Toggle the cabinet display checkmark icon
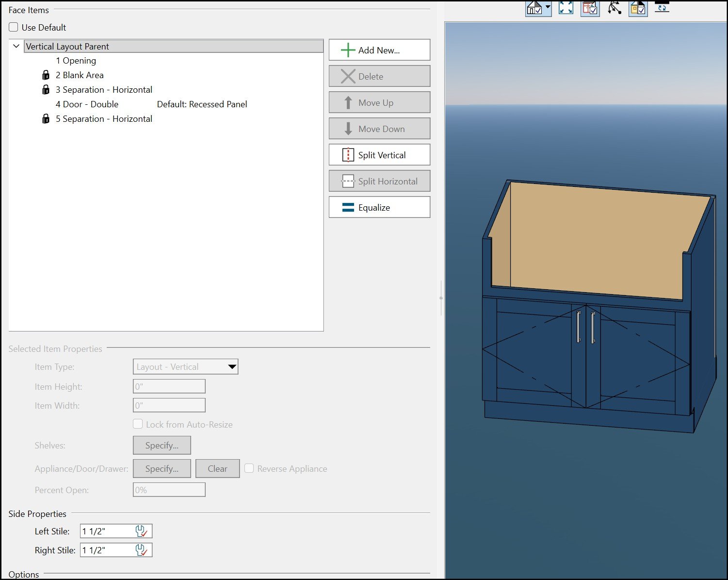The image size is (728, 580). (590, 8)
